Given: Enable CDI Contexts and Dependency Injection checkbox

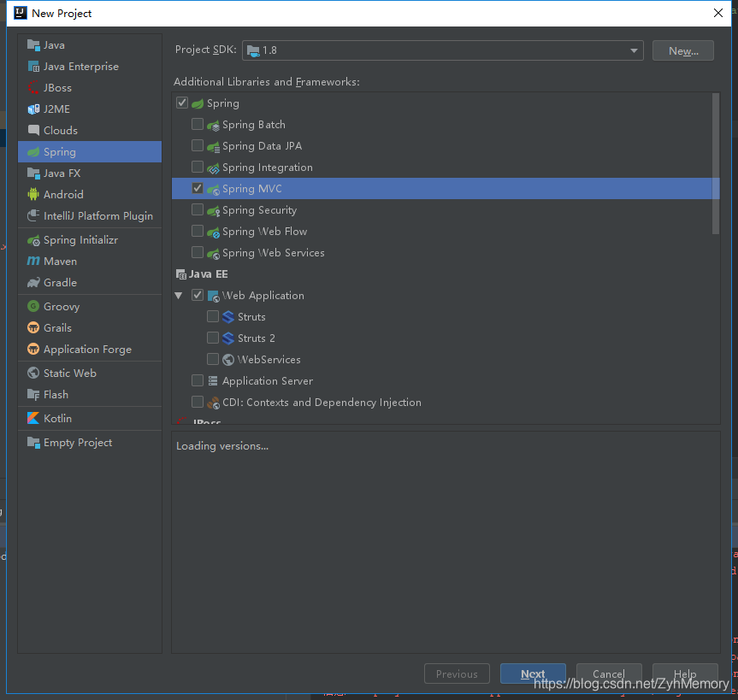Looking at the screenshot, I should [x=198, y=402].
